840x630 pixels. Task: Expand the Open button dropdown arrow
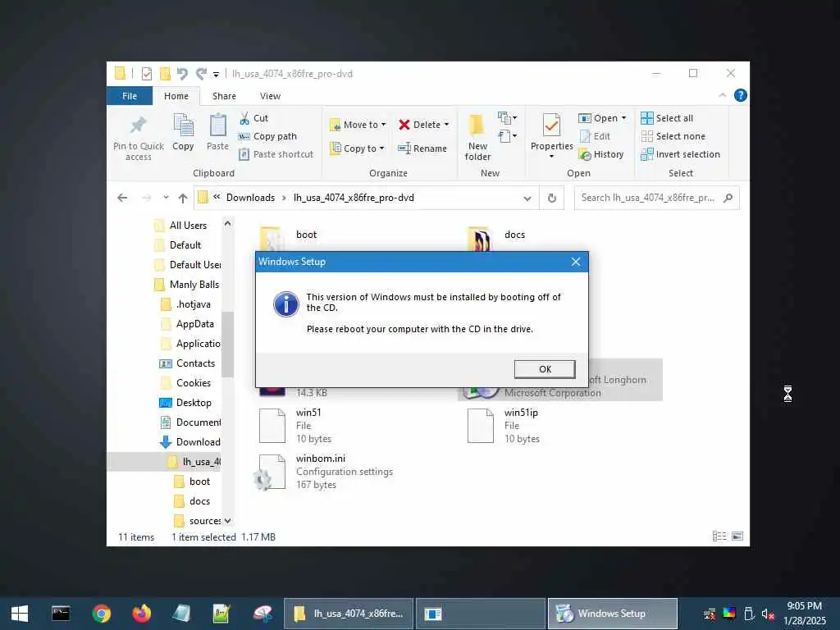click(x=623, y=118)
